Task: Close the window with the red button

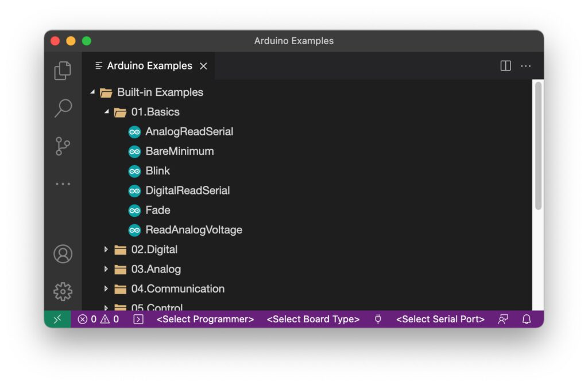Action: [x=55, y=41]
